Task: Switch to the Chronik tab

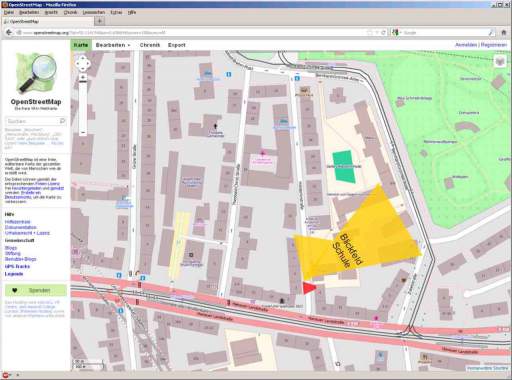Action: pyautogui.click(x=150, y=45)
